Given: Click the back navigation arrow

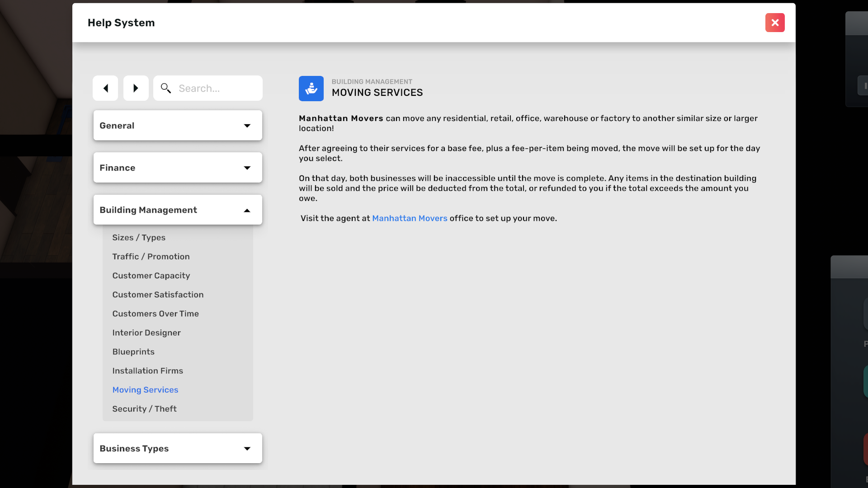Looking at the screenshot, I should (105, 88).
